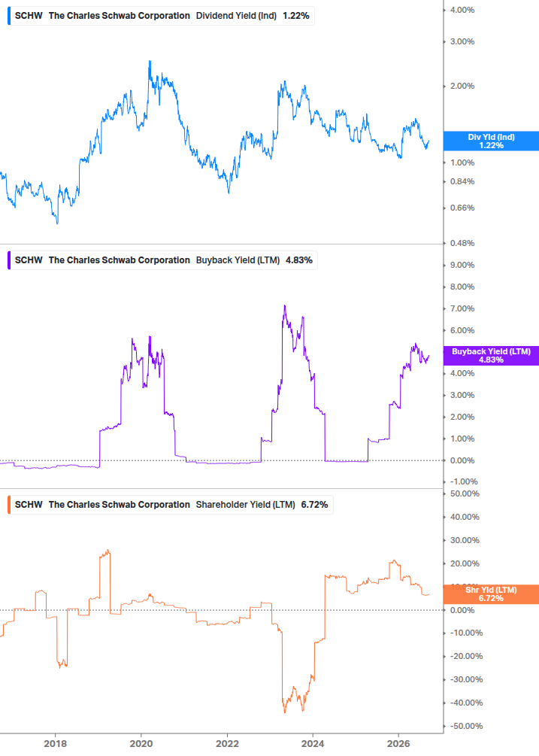539x756 pixels.
Task: Select the 'Shareholder Yield (LTM)' legend label
Action: (245, 505)
